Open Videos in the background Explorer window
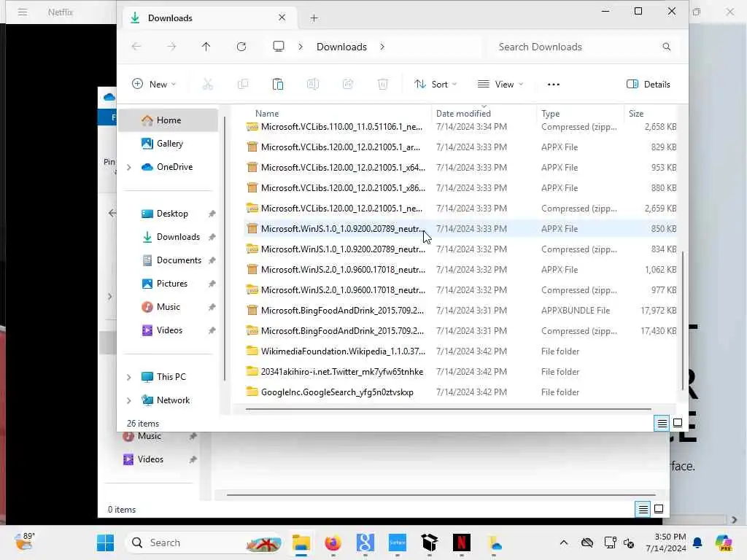747x560 pixels. (150, 459)
